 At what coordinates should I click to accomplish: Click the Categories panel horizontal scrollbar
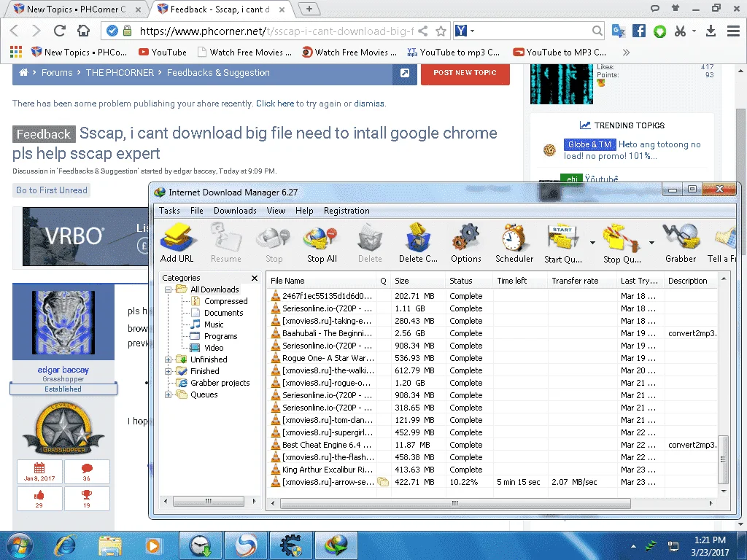[208, 501]
